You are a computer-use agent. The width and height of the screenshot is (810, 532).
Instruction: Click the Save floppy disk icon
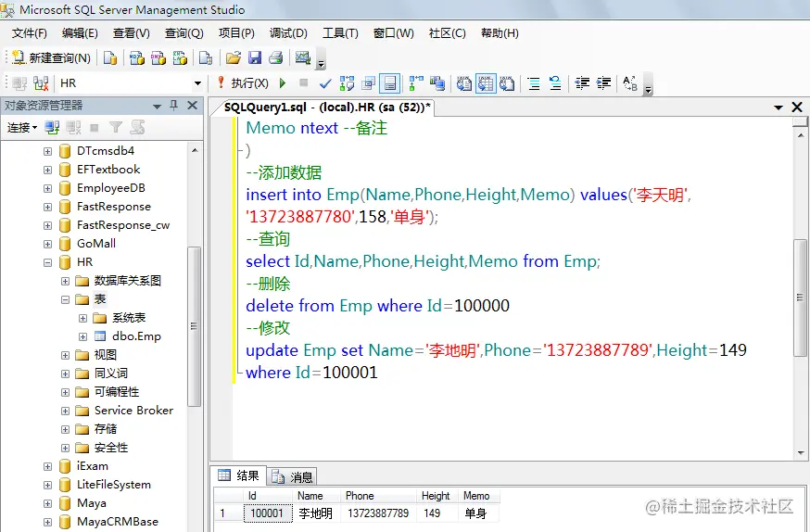(255, 57)
